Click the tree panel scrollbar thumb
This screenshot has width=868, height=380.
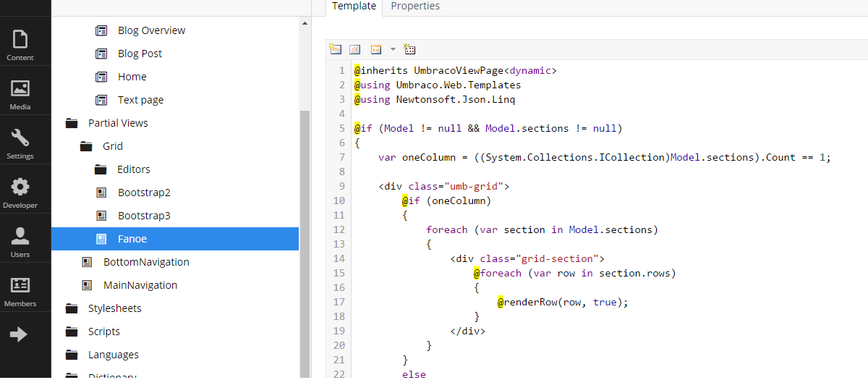pos(305,244)
